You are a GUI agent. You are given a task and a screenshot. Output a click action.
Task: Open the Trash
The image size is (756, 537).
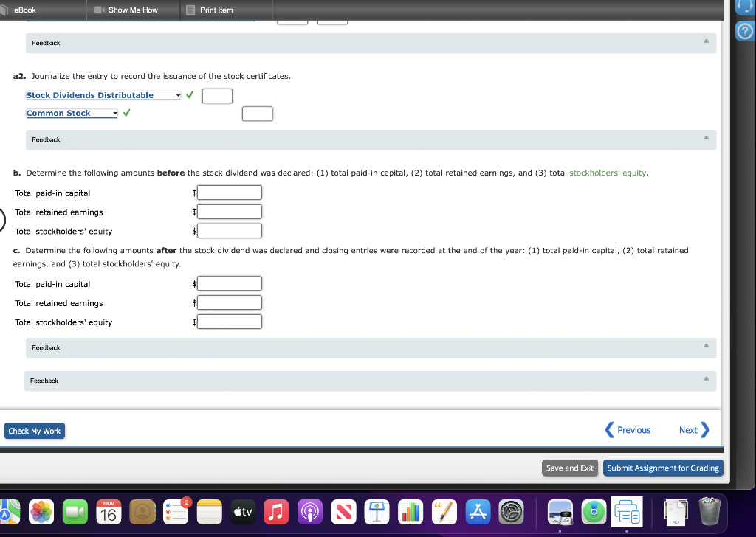point(709,511)
